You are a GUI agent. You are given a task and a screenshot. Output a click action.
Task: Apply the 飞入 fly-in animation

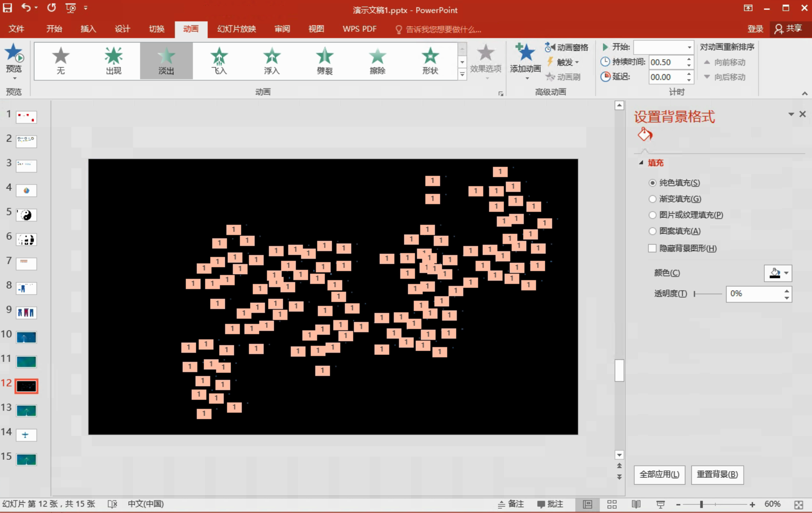(219, 61)
